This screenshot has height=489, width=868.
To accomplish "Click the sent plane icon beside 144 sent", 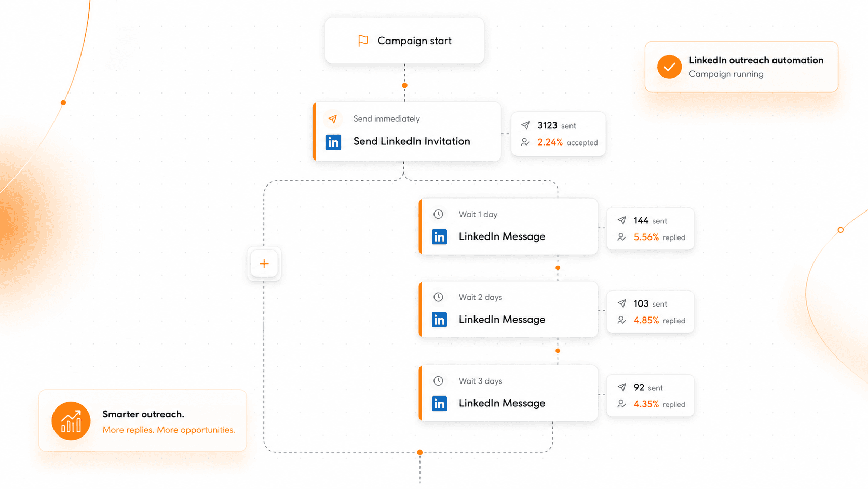I will point(621,220).
